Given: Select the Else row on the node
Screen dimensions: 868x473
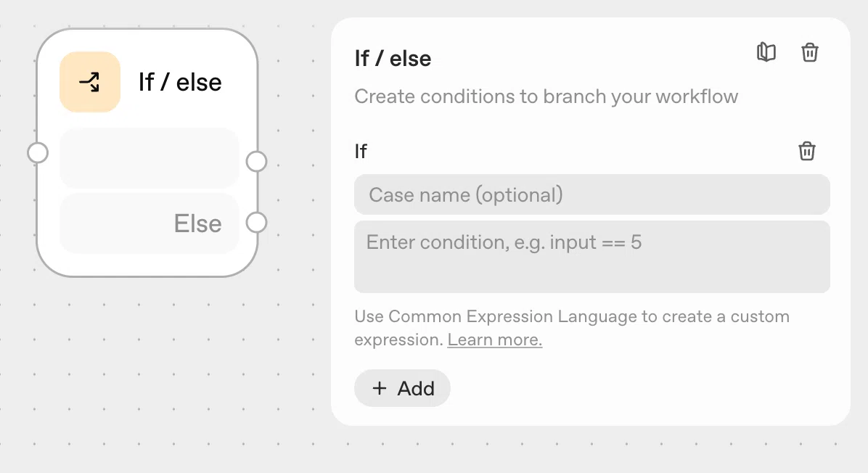Looking at the screenshot, I should click(x=149, y=223).
